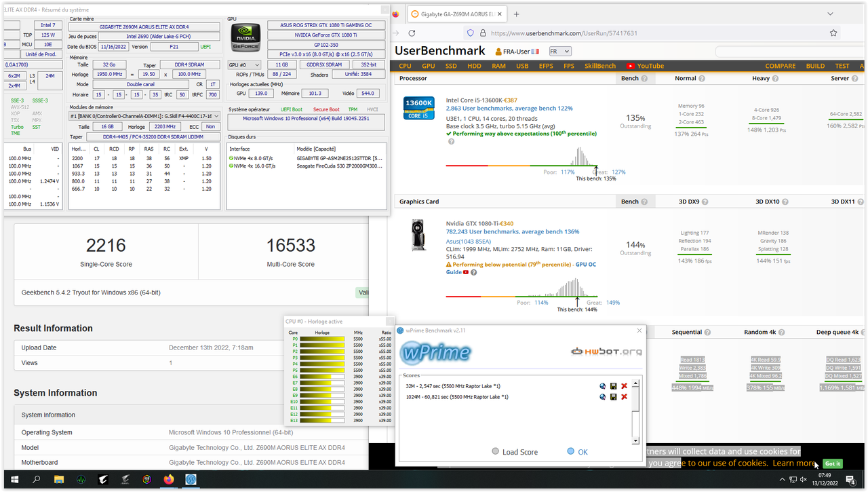This screenshot has height=492, width=868.
Task: Open the notification center icon
Action: pyautogui.click(x=850, y=480)
